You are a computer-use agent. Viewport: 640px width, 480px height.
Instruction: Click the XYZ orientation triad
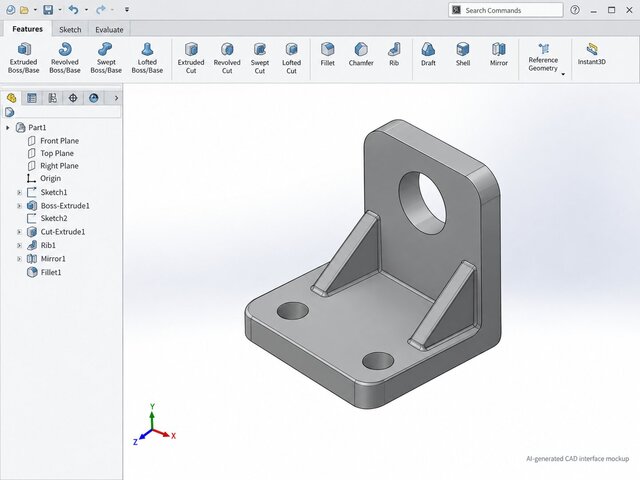154,425
